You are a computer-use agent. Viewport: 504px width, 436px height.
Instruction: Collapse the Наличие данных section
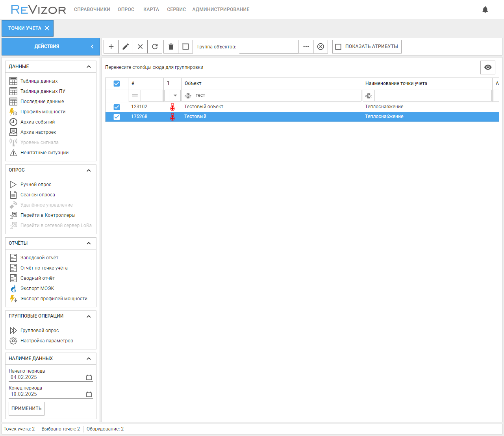[89, 358]
